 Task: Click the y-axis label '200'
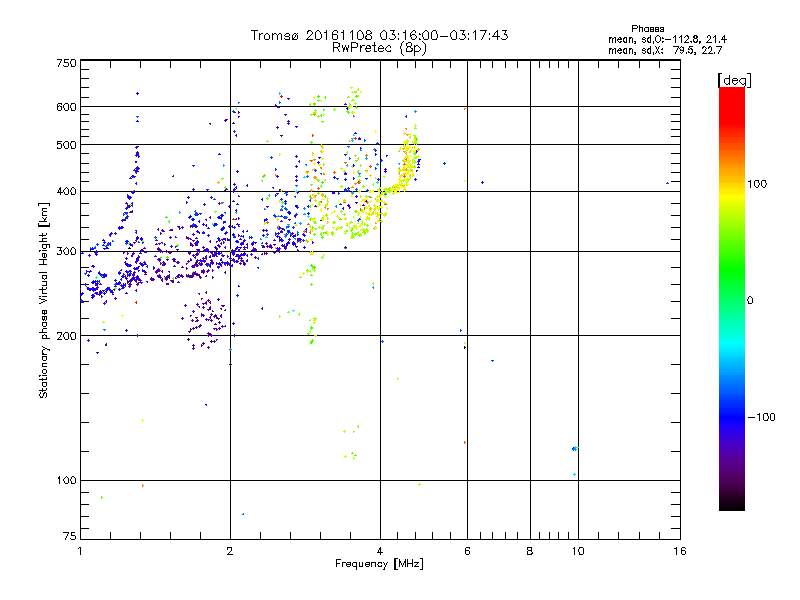[66, 336]
